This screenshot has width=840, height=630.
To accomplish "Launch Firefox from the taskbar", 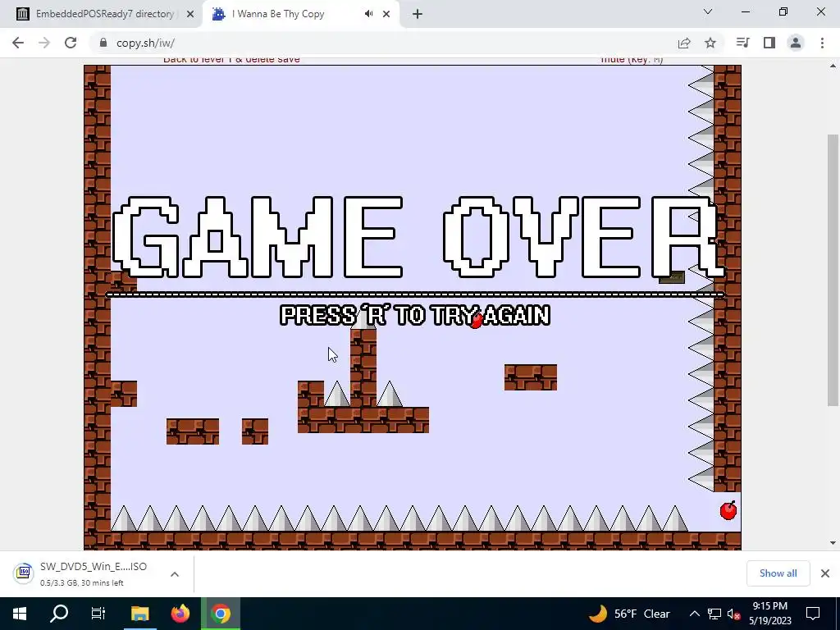I will pyautogui.click(x=180, y=614).
